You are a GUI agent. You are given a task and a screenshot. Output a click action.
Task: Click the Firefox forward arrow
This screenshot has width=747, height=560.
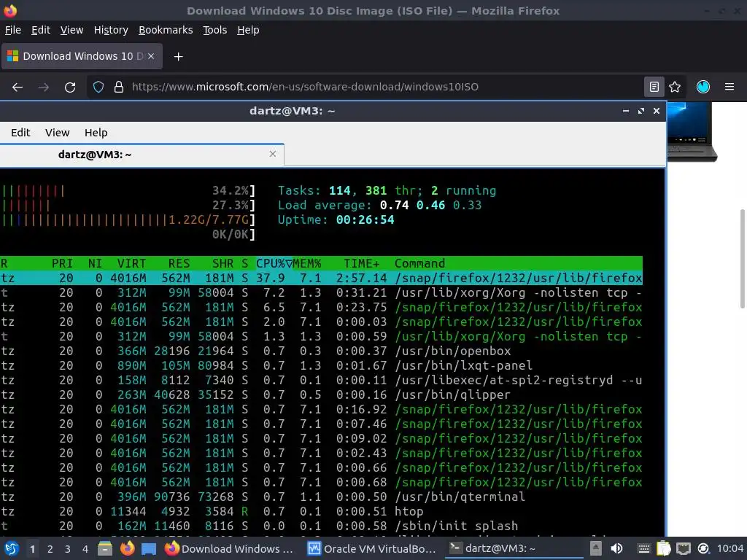click(43, 87)
